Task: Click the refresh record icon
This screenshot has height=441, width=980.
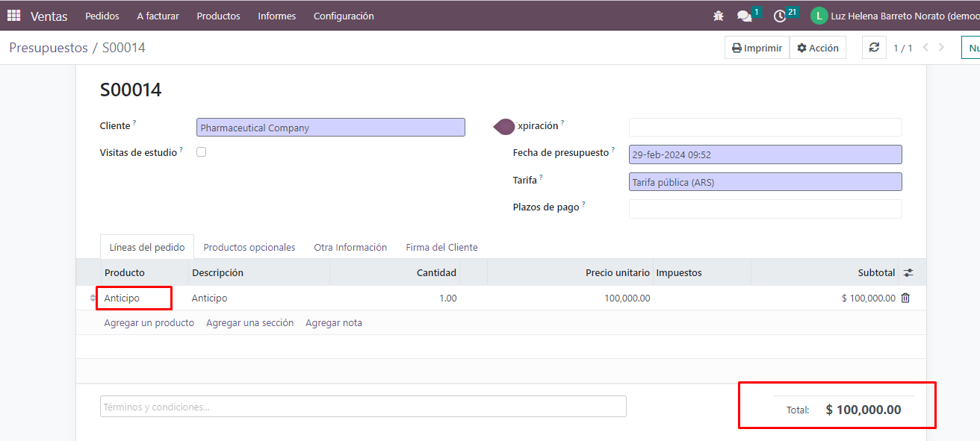Action: tap(874, 48)
